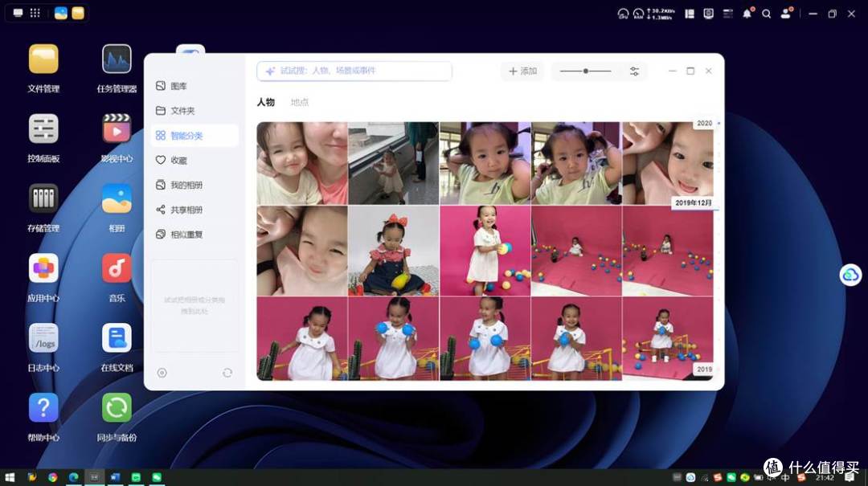Click the album search input field
868x486 pixels.
[x=354, y=71]
